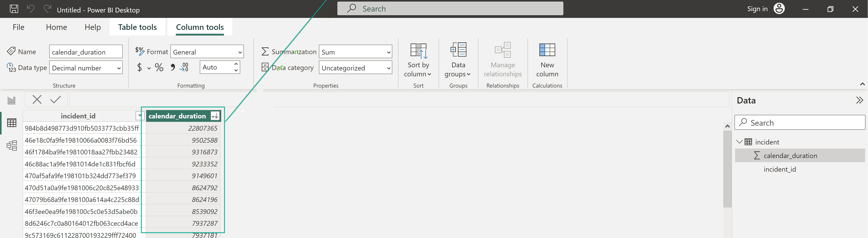Click the column Name input field
This screenshot has height=238, width=868.
pos(86,52)
